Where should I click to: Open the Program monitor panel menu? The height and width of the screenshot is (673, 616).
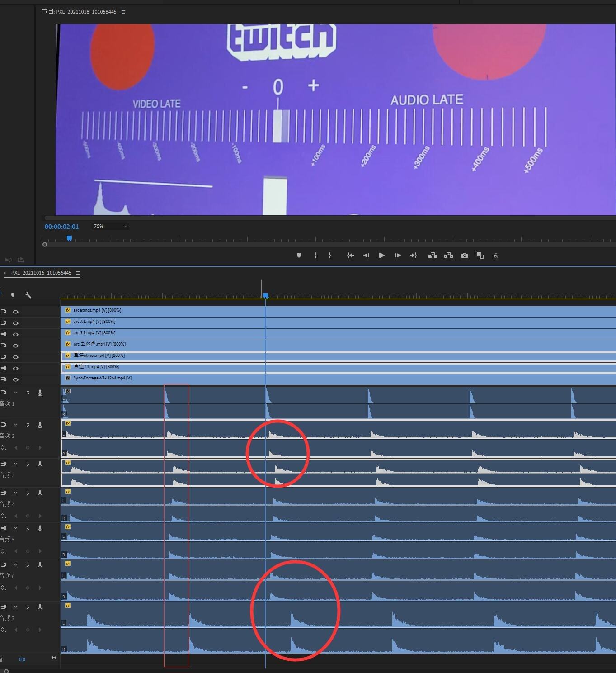click(x=123, y=12)
